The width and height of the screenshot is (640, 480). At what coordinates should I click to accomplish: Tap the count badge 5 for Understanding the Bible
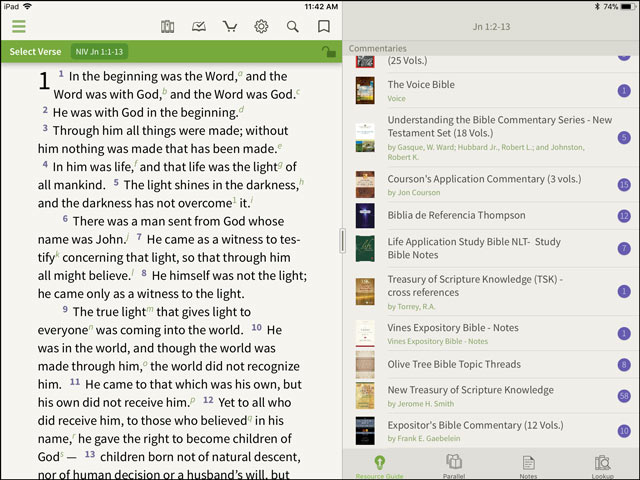pos(624,138)
